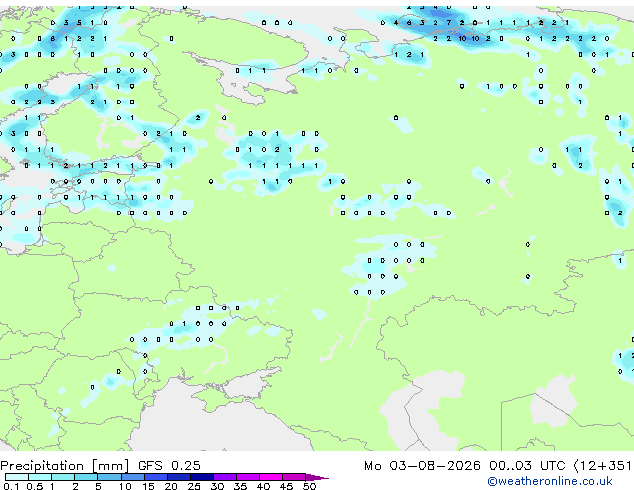Click the legend scale label "20"

point(171,486)
